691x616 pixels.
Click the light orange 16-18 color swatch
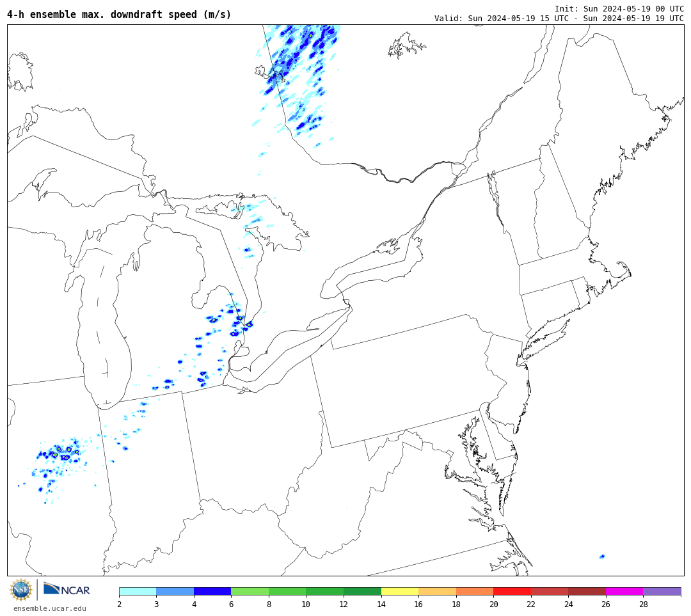[x=438, y=591]
